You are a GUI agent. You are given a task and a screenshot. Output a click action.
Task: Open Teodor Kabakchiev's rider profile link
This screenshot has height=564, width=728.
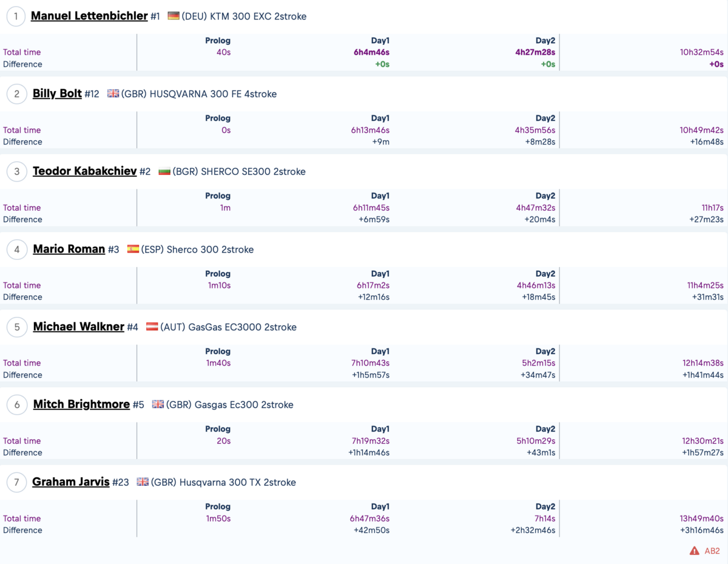click(84, 171)
